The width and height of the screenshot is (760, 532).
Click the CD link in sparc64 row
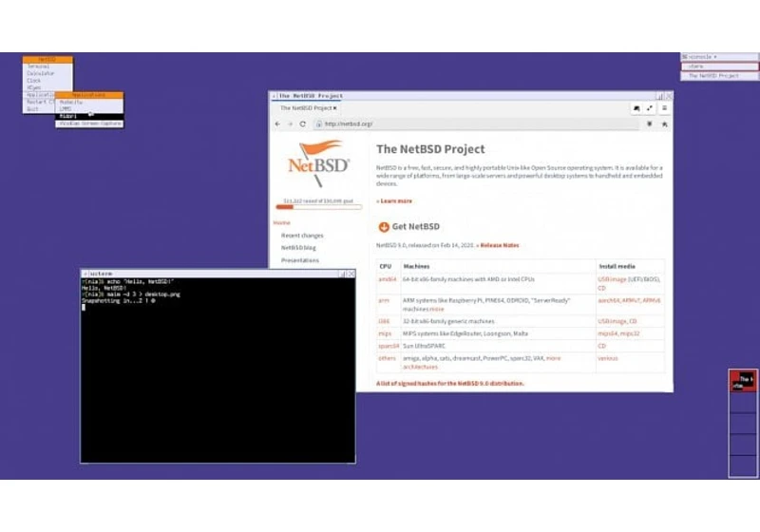(x=601, y=346)
